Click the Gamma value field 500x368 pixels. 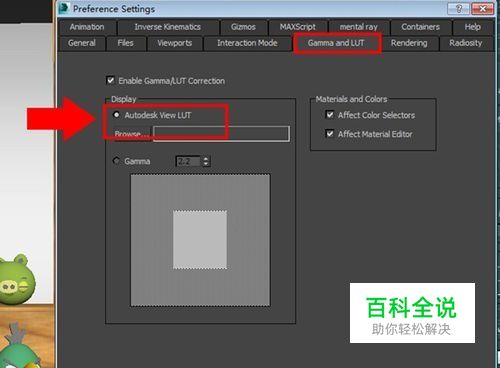coord(188,161)
